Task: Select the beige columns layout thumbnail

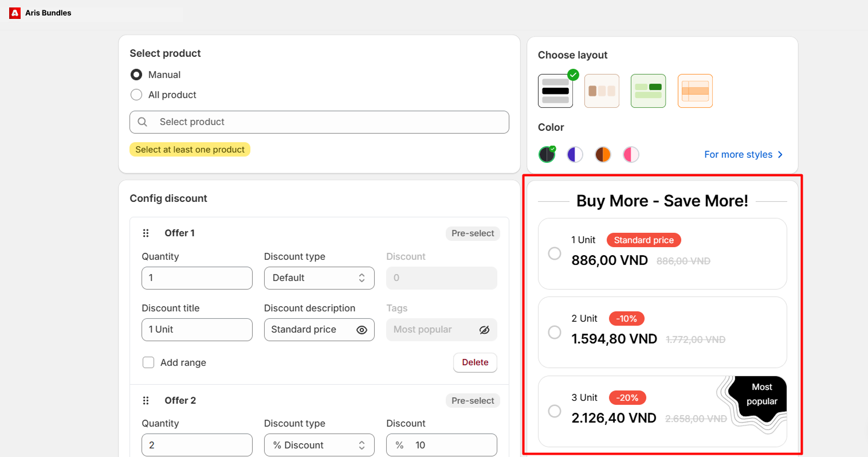Action: (602, 91)
